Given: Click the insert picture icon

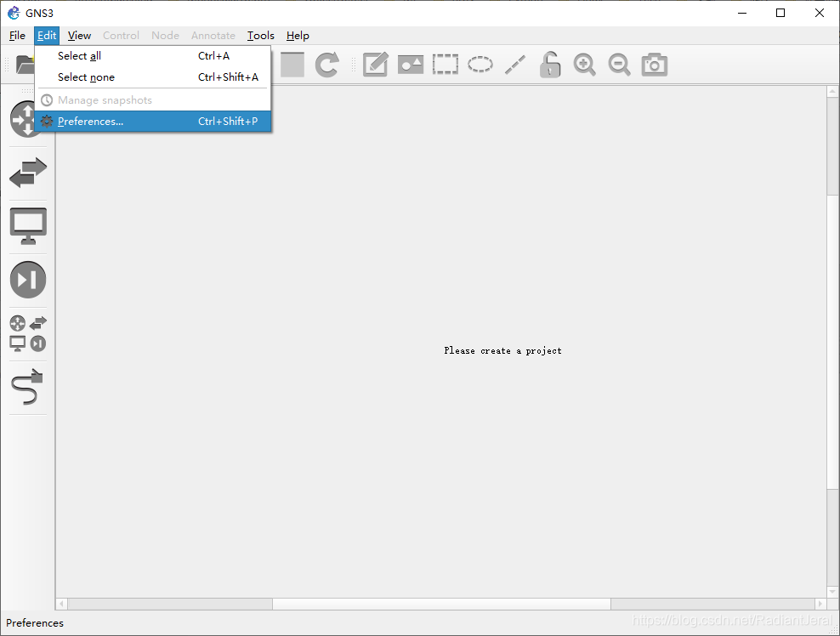Looking at the screenshot, I should (411, 65).
